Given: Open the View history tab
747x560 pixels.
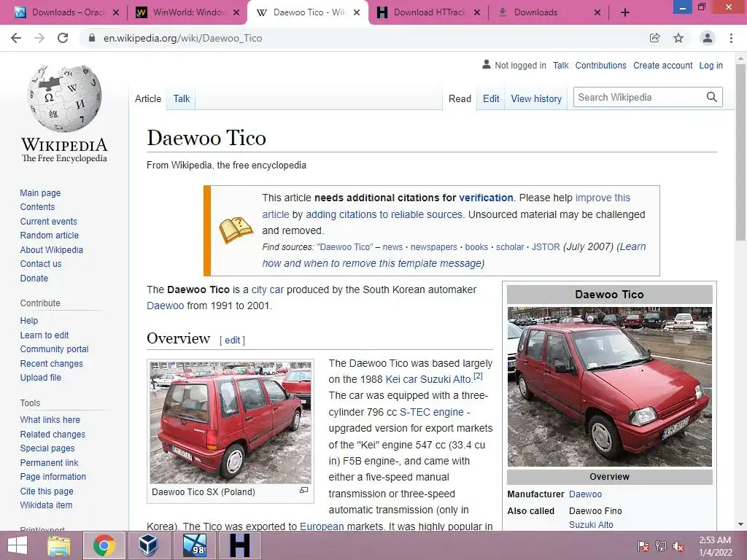Looking at the screenshot, I should [536, 98].
